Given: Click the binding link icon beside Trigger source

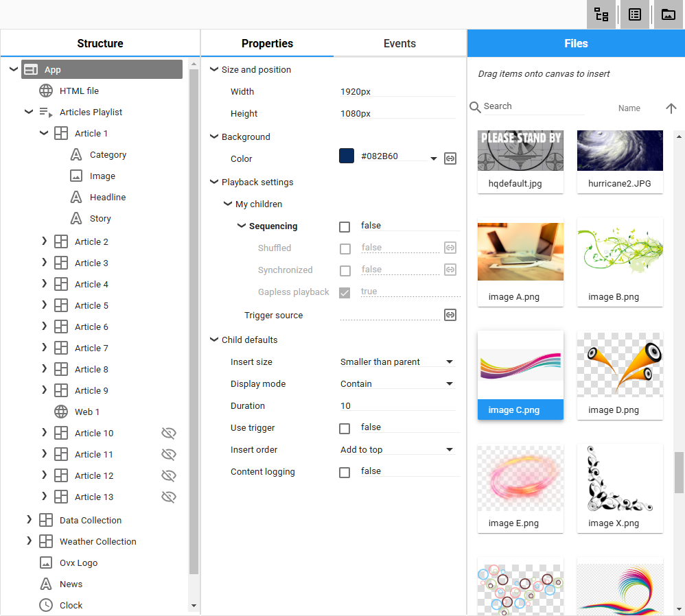Looking at the screenshot, I should click(x=450, y=315).
